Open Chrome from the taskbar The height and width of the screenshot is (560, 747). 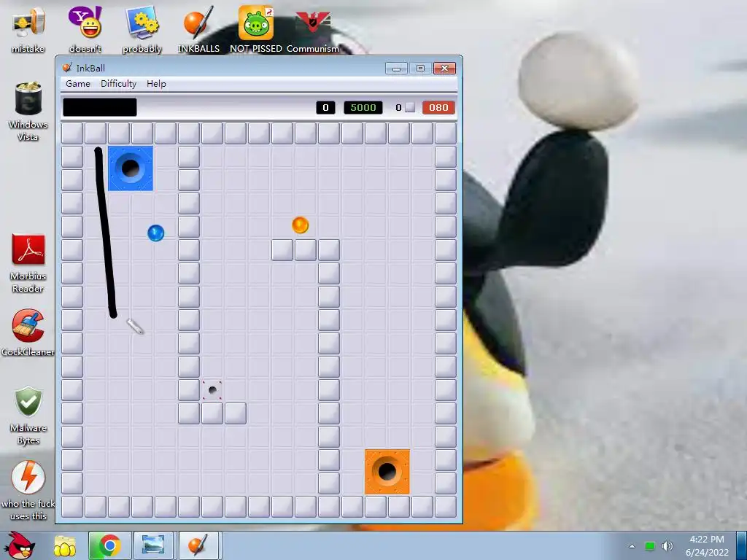pos(109,545)
